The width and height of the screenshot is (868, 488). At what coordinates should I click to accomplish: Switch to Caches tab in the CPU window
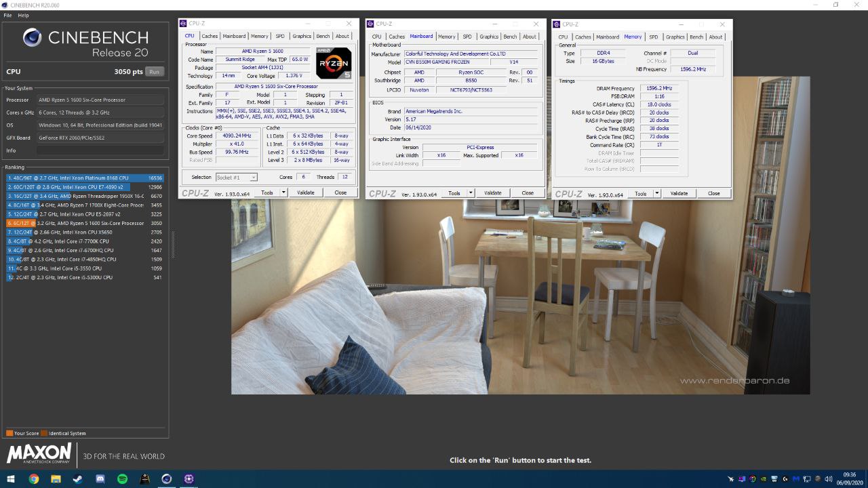210,37
